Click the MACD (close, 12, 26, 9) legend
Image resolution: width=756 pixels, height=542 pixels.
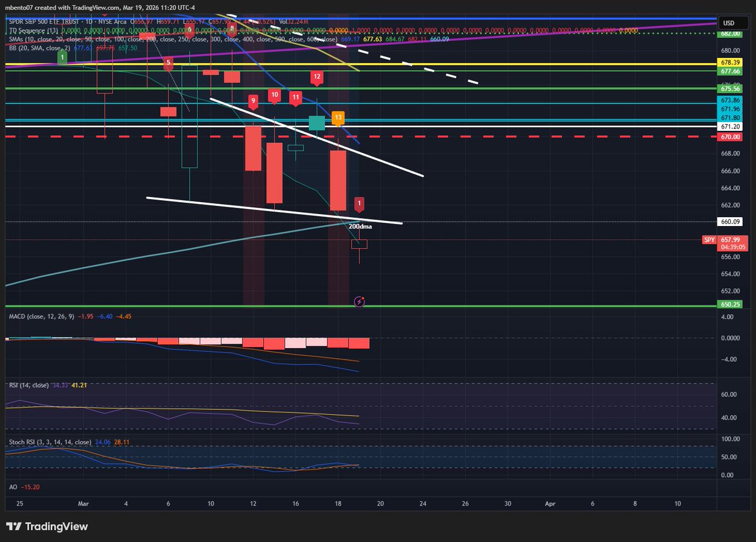tap(41, 316)
